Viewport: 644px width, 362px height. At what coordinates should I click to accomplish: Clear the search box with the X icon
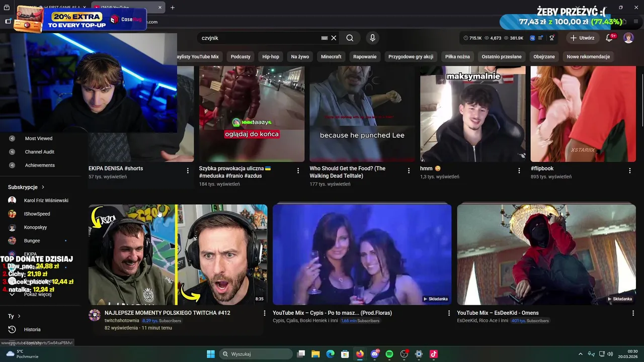point(334,38)
